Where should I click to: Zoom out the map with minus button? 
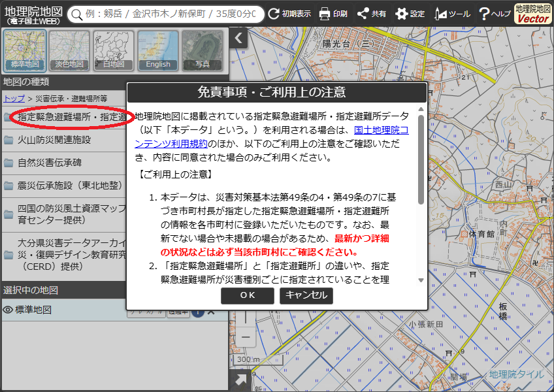[246, 337]
